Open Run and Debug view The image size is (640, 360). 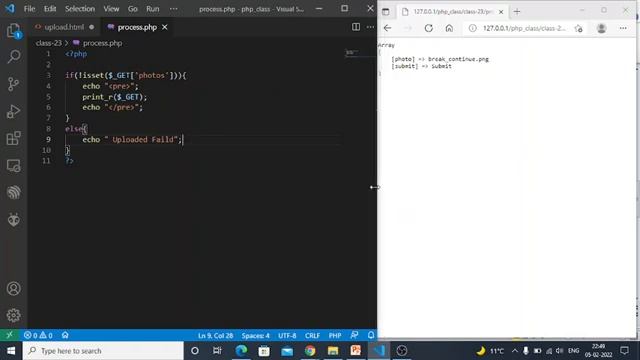pyautogui.click(x=13, y=111)
